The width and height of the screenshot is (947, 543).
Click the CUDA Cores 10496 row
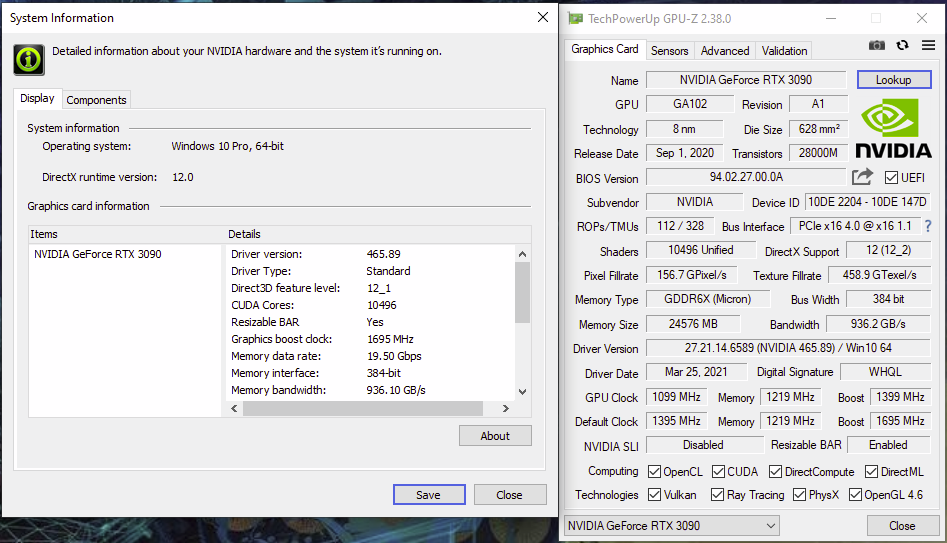[x=370, y=305]
